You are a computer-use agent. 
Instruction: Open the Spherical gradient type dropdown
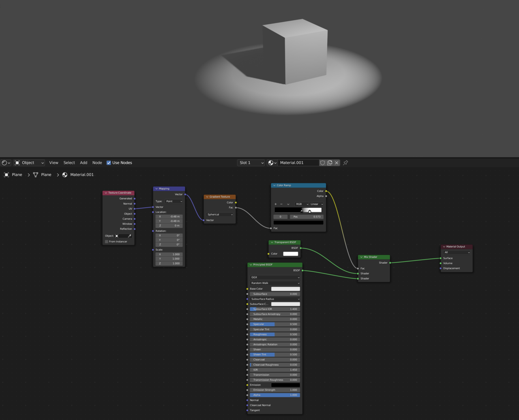click(x=220, y=215)
